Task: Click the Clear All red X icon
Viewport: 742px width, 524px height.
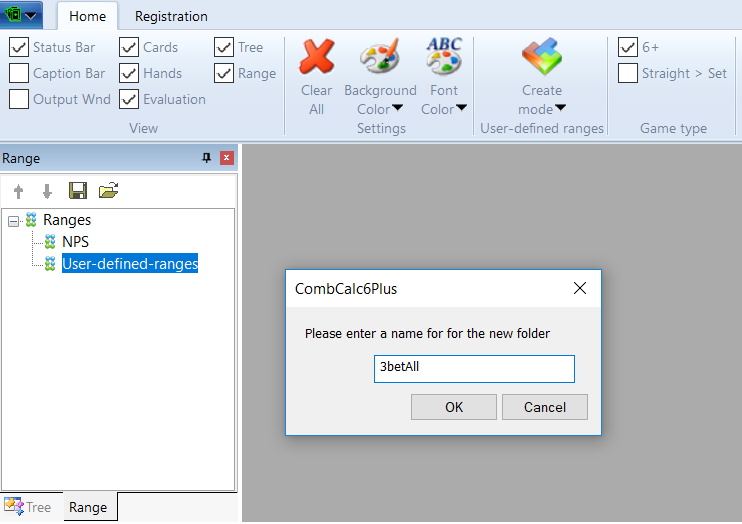Action: 317,58
